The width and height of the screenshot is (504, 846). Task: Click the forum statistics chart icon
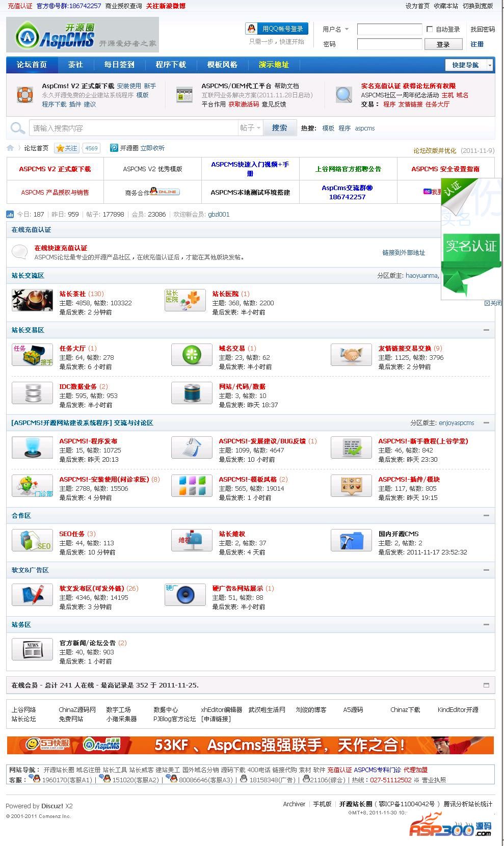pos(10,215)
